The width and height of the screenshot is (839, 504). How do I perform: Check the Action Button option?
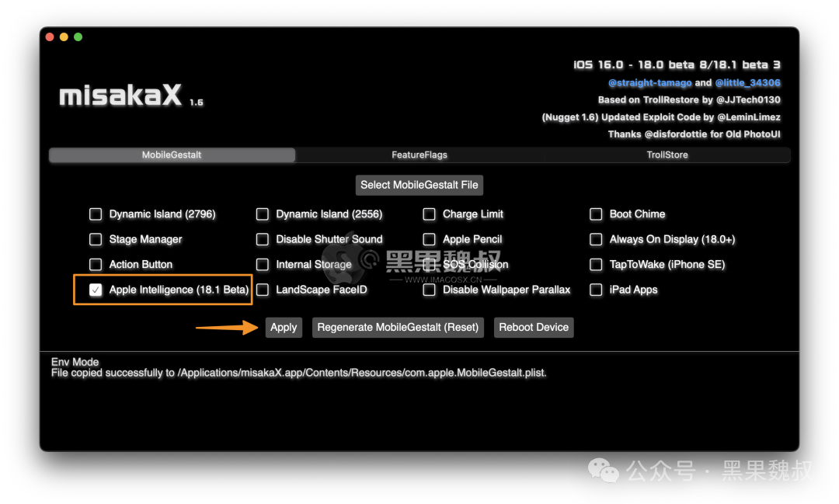click(x=96, y=264)
